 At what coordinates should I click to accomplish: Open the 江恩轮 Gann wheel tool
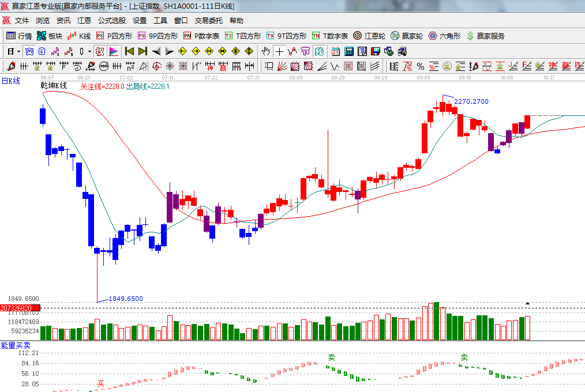coord(369,36)
